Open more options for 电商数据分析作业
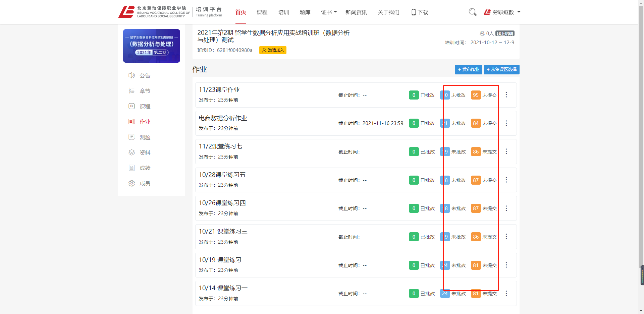 [506, 123]
